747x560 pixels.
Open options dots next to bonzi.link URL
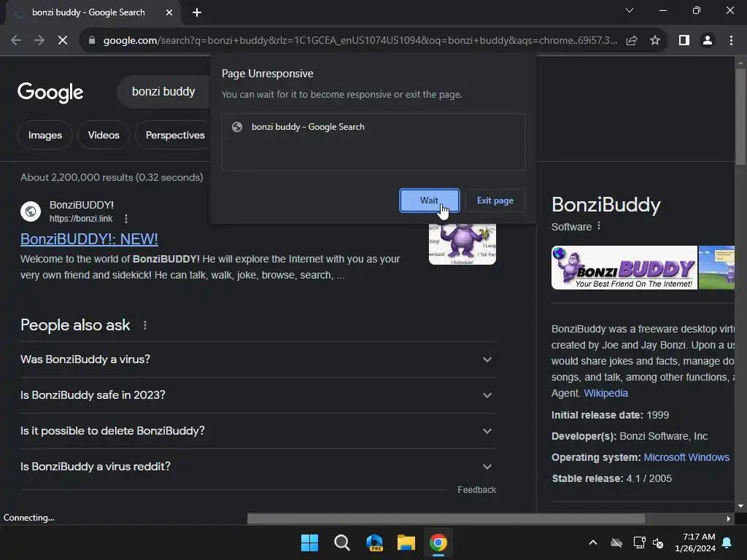pyautogui.click(x=125, y=219)
